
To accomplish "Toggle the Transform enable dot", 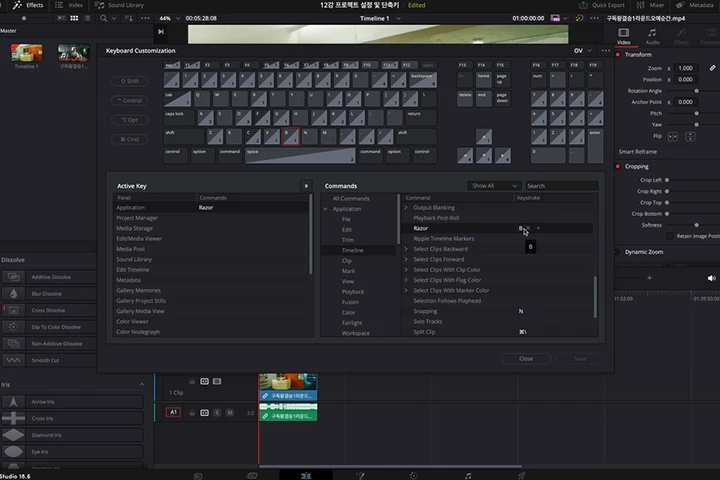I will (x=618, y=55).
